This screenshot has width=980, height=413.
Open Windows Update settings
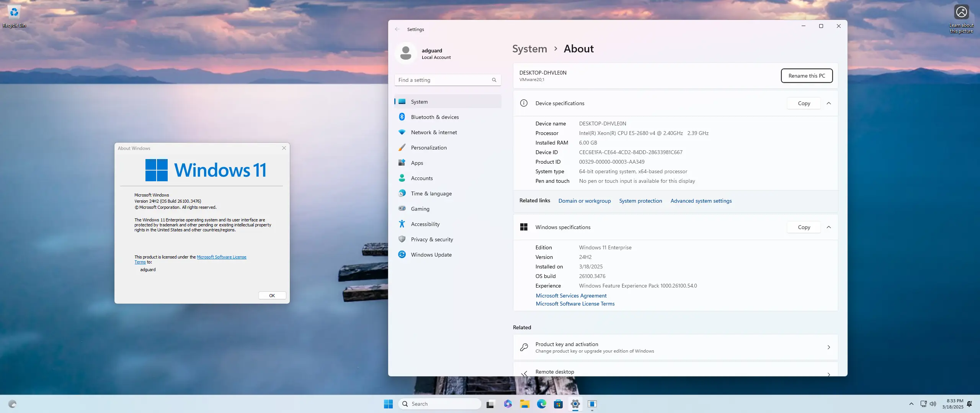click(431, 254)
